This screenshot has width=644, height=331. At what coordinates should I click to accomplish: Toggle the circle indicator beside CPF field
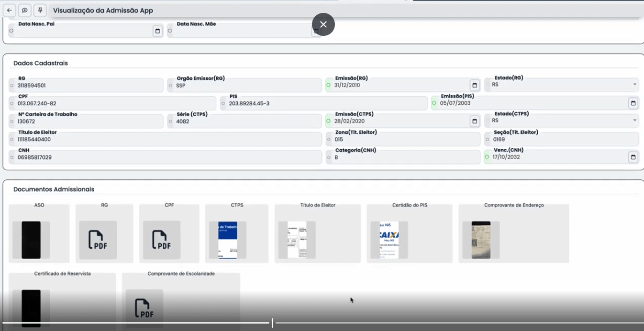11,103
